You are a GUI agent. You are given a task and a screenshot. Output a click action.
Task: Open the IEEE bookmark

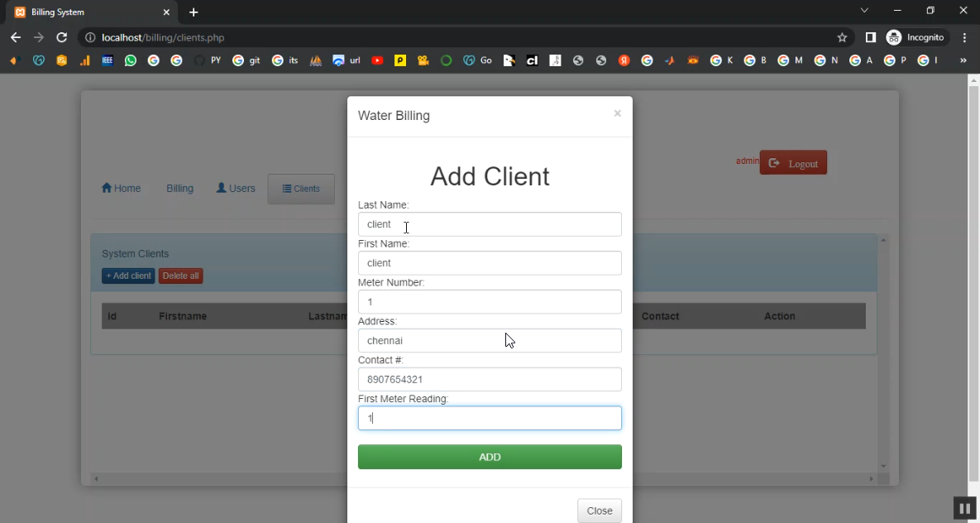pyautogui.click(x=108, y=60)
